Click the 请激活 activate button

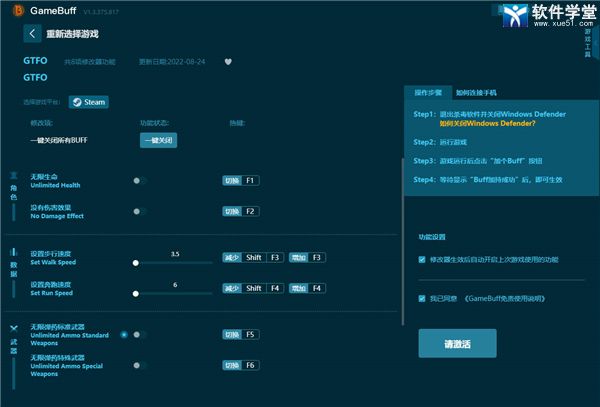pyautogui.click(x=457, y=343)
